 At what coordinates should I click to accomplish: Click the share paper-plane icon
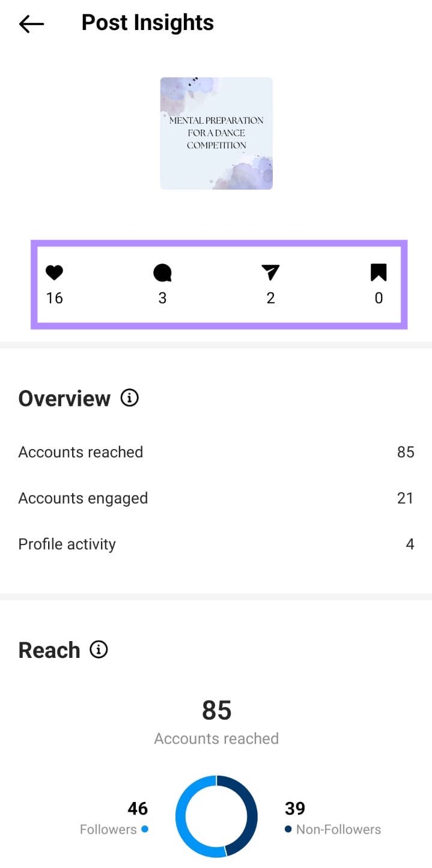pyautogui.click(x=270, y=273)
